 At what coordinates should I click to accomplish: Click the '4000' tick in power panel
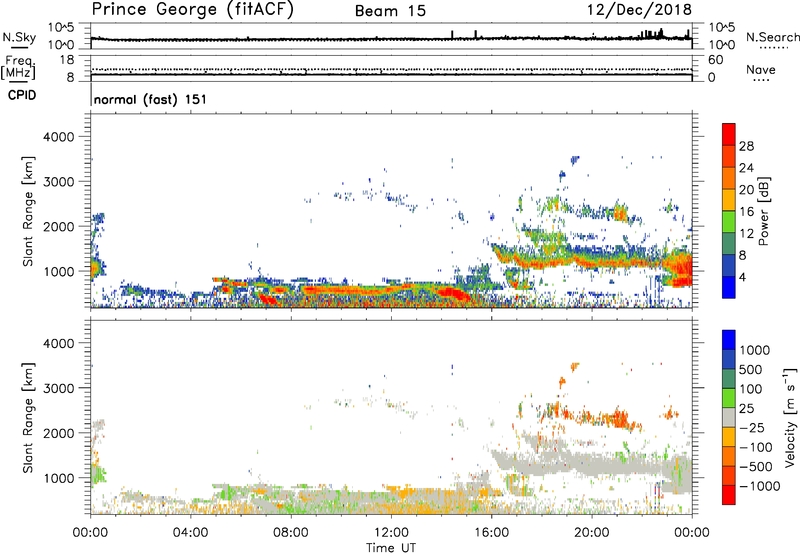58,137
